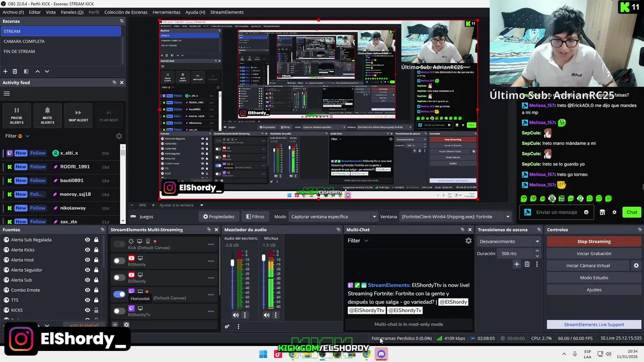The width and height of the screenshot is (644, 362).
Task: Mute Mic/Aux speaker icon
Action: click(x=266, y=315)
